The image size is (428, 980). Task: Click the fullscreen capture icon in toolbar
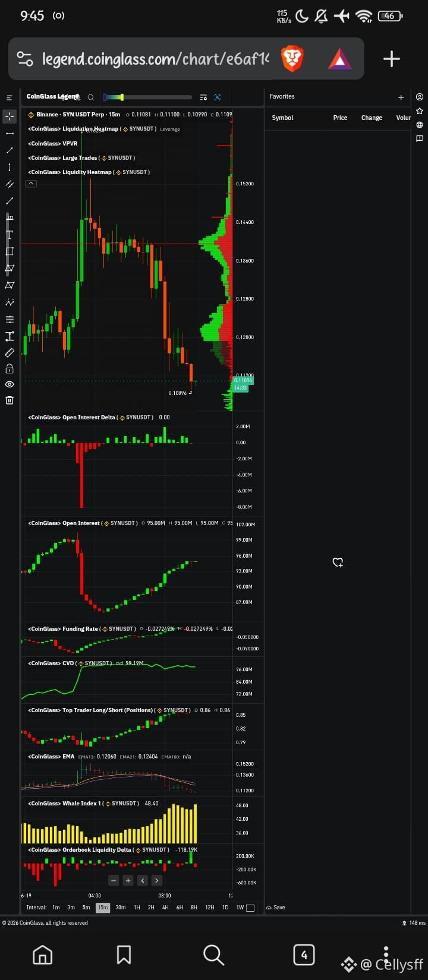click(218, 97)
